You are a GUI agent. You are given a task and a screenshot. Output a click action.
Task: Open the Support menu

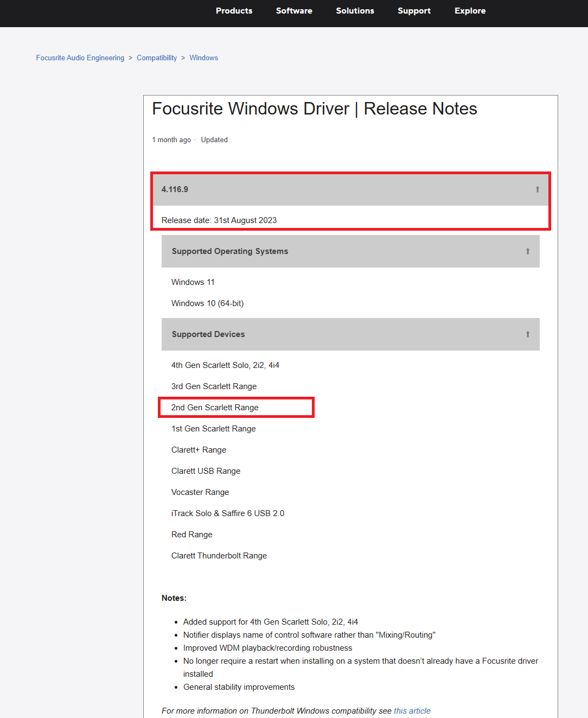[x=414, y=11]
